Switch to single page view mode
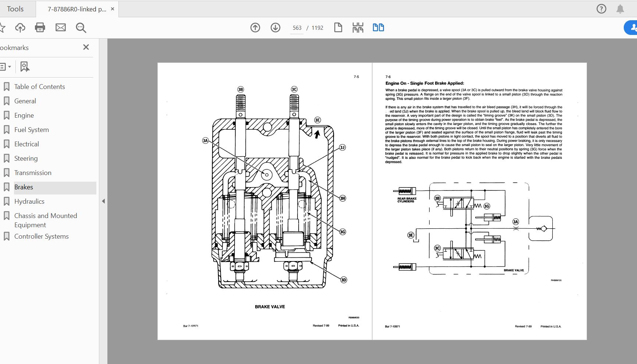 click(x=338, y=27)
